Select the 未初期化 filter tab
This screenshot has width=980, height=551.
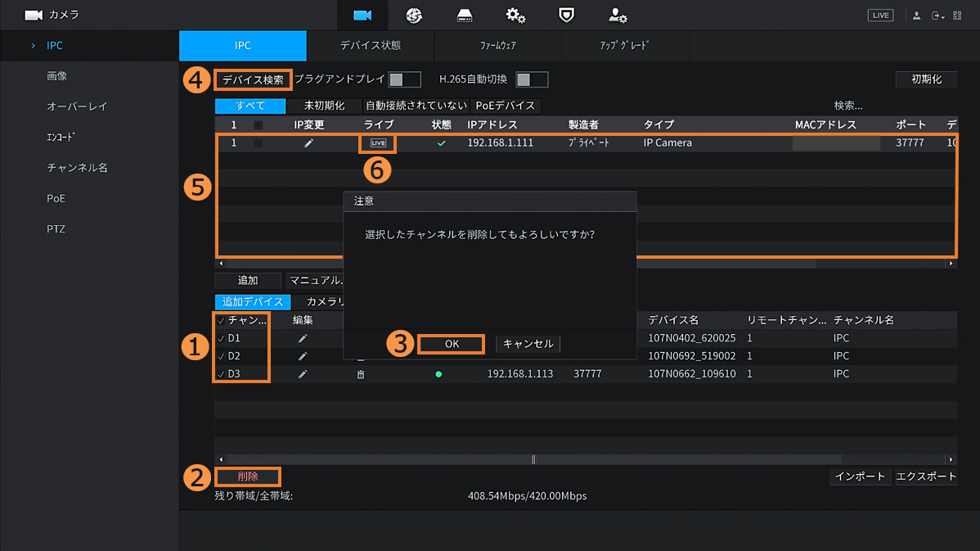[324, 106]
